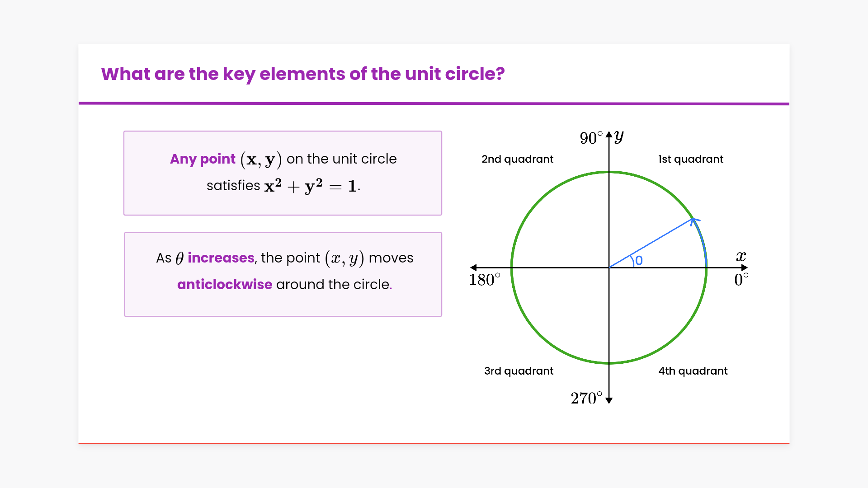This screenshot has width=868, height=488.
Task: Click the equation x² + y² = 1
Action: (311, 186)
